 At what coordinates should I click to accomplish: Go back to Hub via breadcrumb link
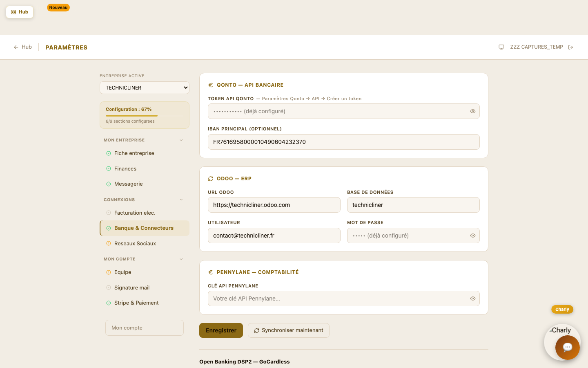tap(23, 47)
